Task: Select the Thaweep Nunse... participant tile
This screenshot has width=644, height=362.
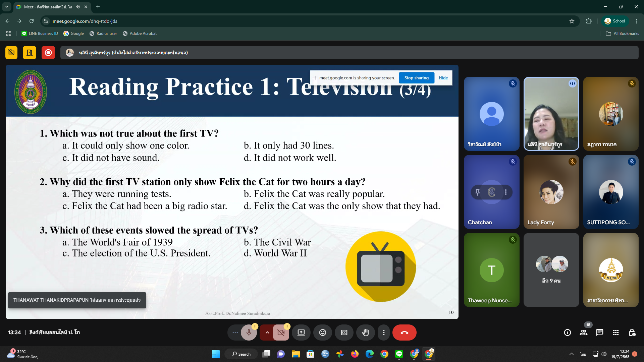Action: (491, 270)
